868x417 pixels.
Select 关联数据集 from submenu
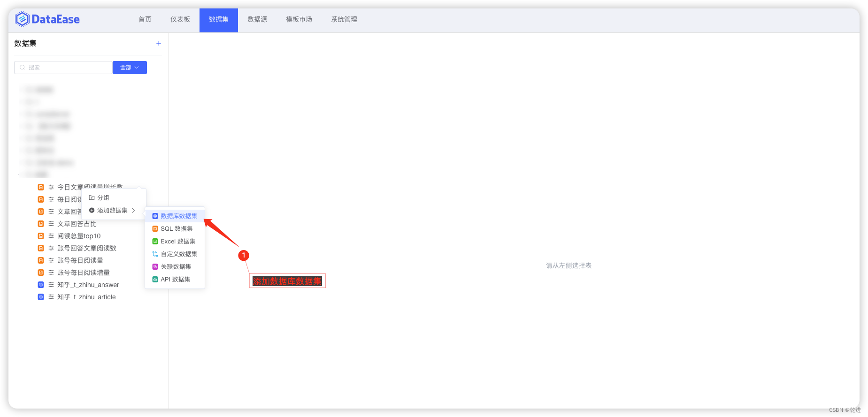(x=175, y=267)
